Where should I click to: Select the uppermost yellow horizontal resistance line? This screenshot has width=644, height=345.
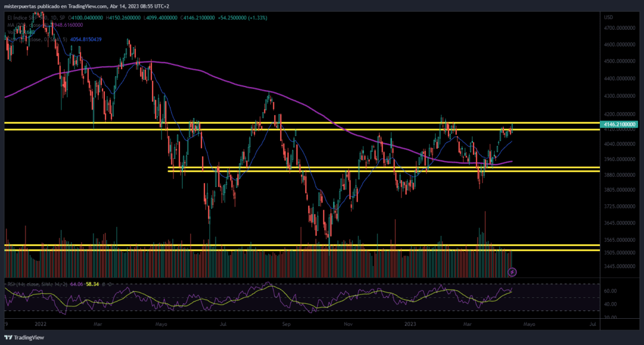click(x=302, y=122)
